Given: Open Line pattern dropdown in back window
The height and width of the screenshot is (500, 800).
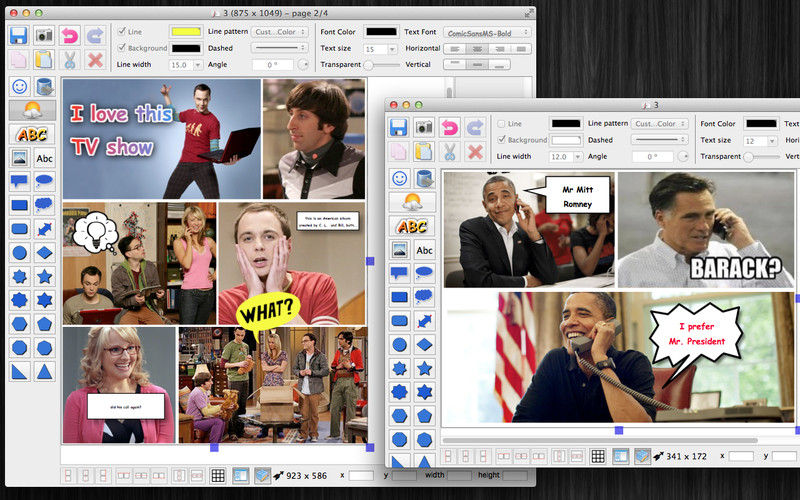Looking at the screenshot, I should tap(280, 32).
